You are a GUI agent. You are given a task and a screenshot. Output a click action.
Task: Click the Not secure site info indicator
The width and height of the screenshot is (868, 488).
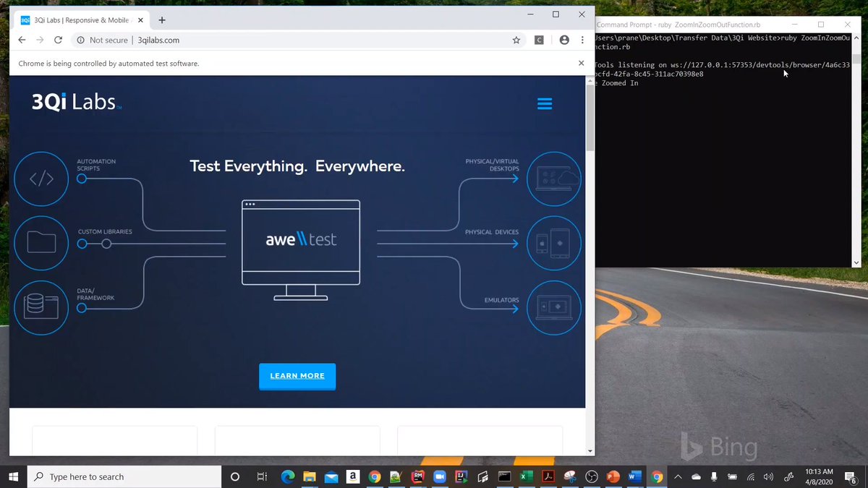tap(102, 40)
